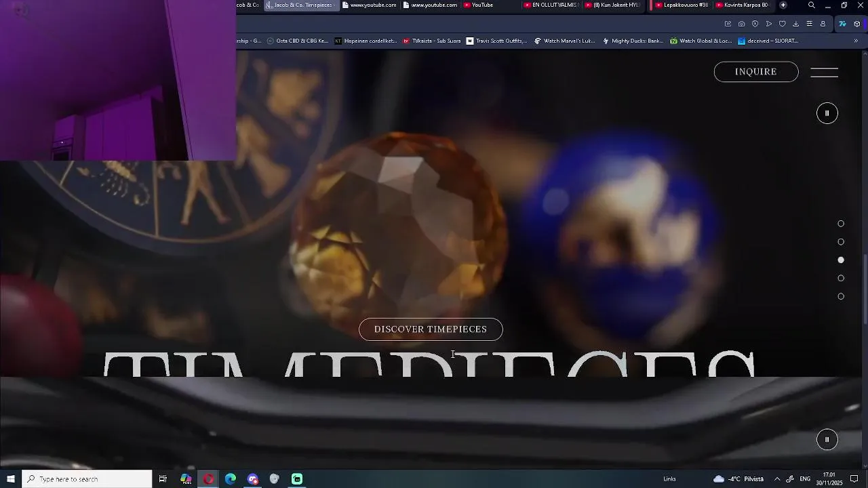
Task: Click the profile account icon
Action: pyautogui.click(x=823, y=24)
